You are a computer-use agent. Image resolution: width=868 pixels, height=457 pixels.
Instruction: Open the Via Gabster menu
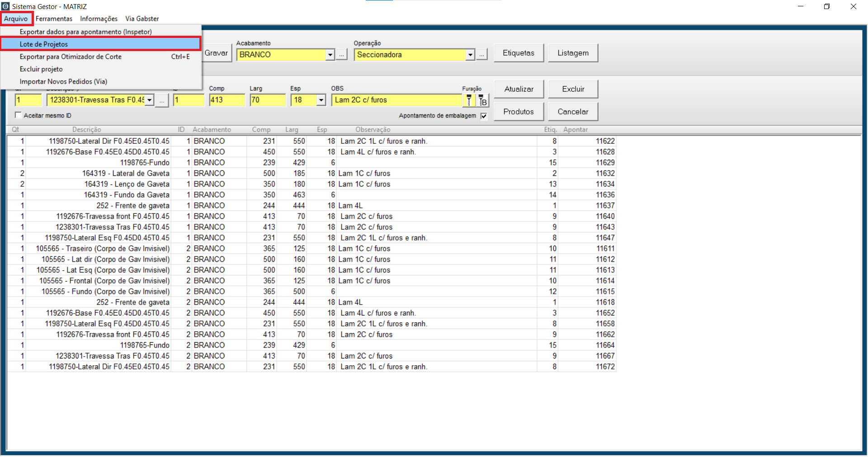(142, 19)
